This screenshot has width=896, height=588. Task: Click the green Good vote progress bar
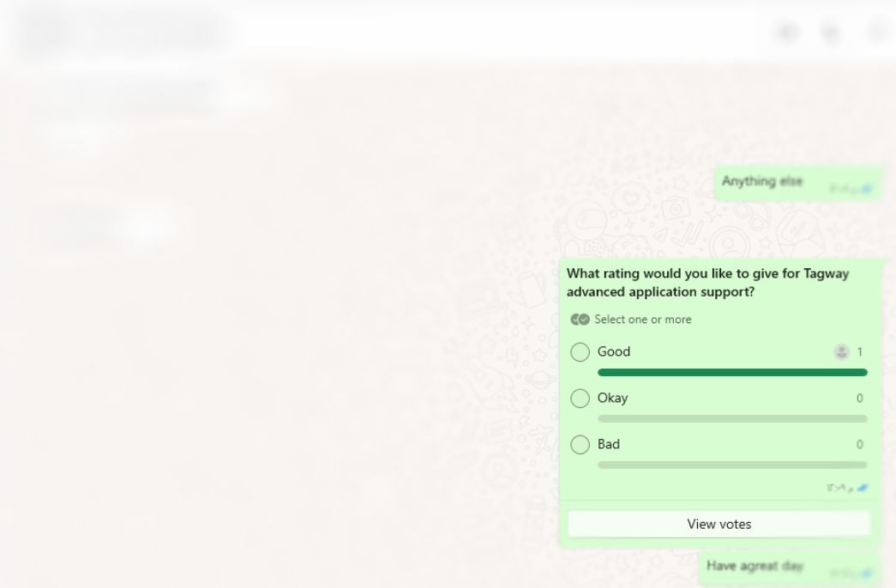(x=732, y=373)
